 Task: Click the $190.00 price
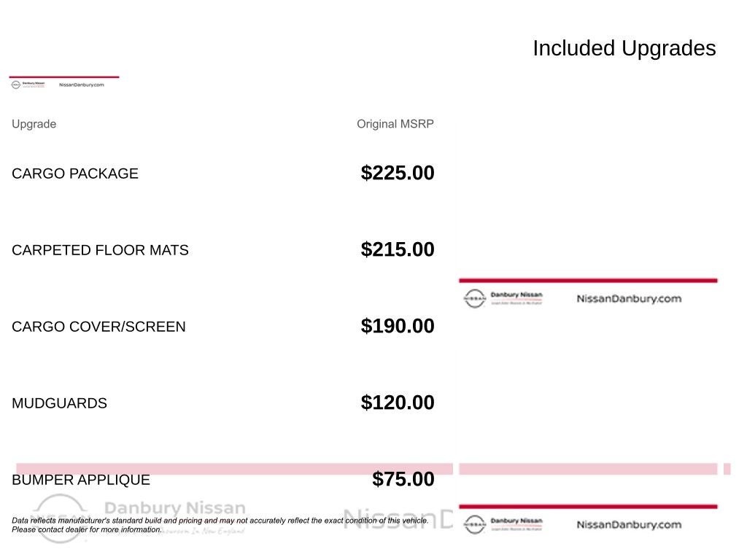coord(398,326)
